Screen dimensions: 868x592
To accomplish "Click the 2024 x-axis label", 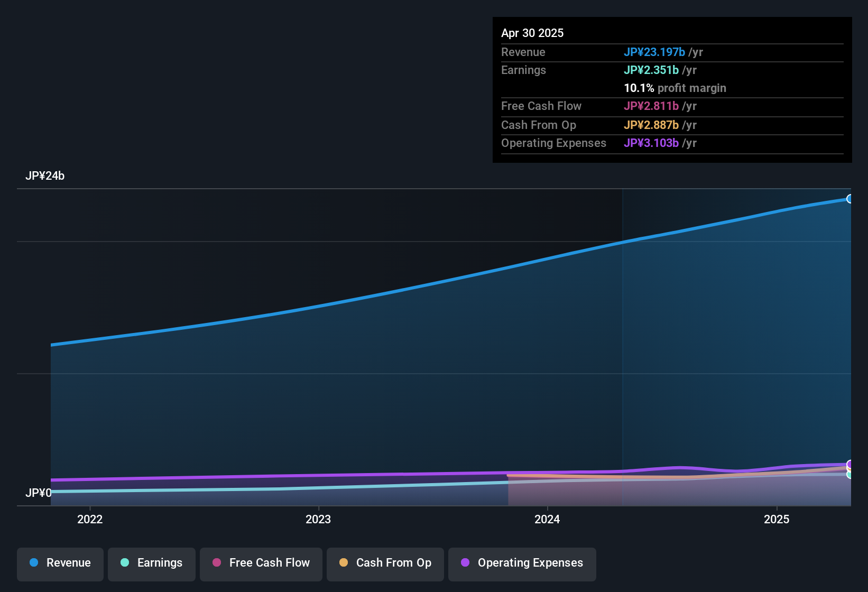I will pos(547,519).
